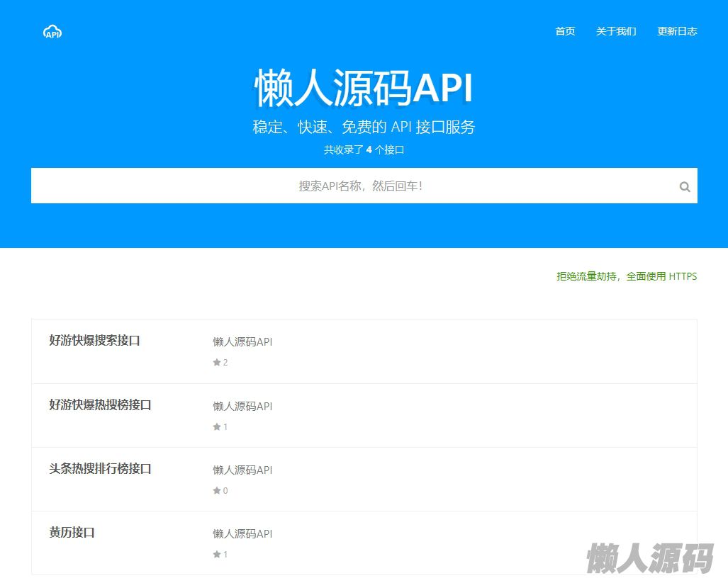
Task: Open the 好游快爆搜索接口 API entry
Action: 94,341
